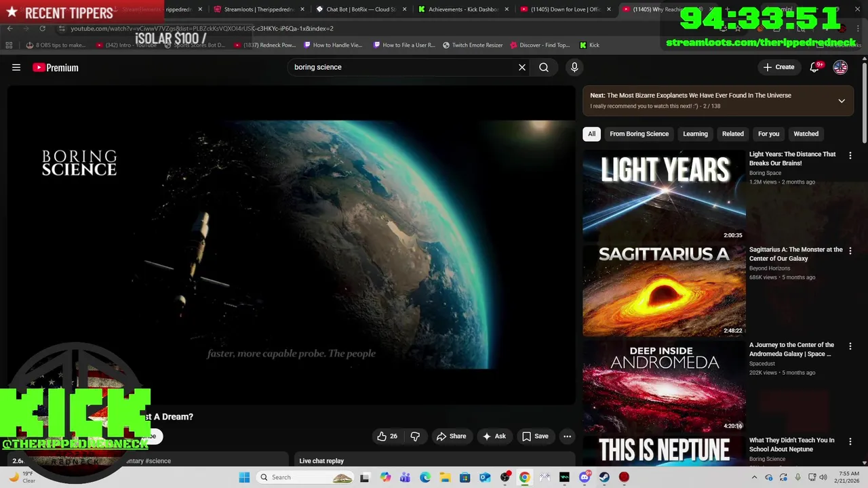Open the 'Sagittarius A' video thumbnail

pyautogui.click(x=664, y=291)
